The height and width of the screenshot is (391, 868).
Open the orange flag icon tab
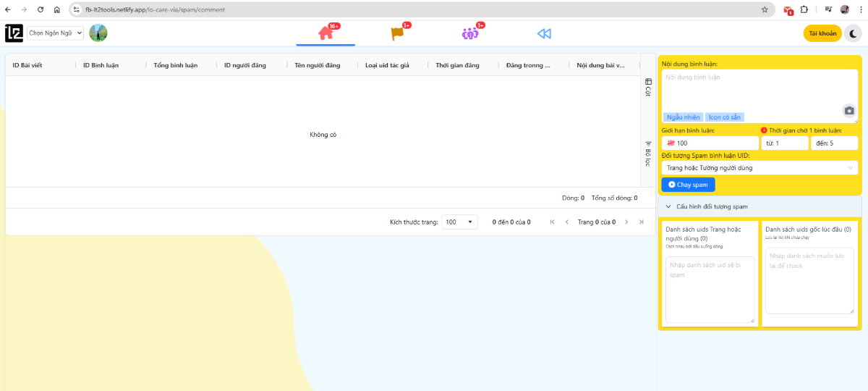tap(397, 33)
